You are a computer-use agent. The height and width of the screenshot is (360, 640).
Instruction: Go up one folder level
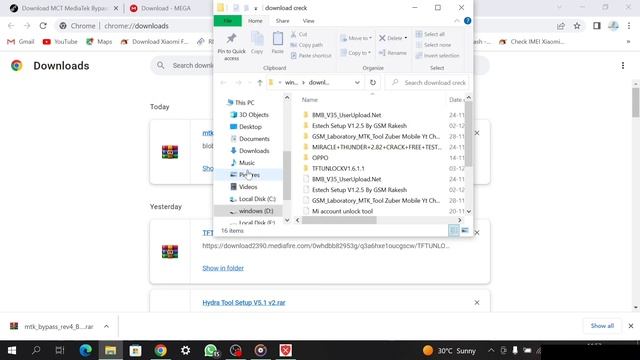(x=260, y=82)
